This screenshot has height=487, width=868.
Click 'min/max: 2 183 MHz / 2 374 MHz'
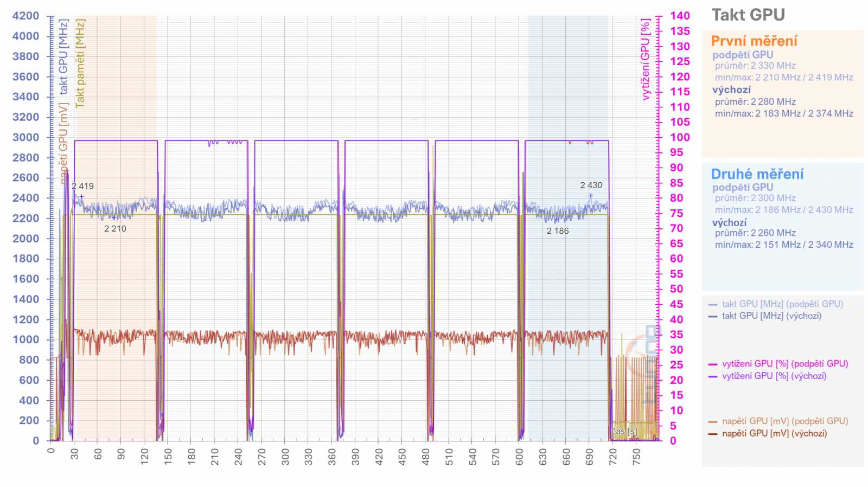point(784,114)
